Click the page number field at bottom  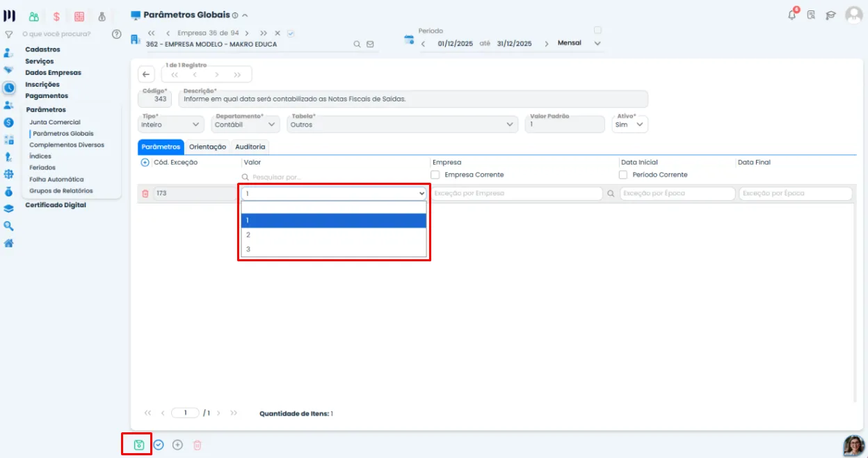pyautogui.click(x=186, y=413)
